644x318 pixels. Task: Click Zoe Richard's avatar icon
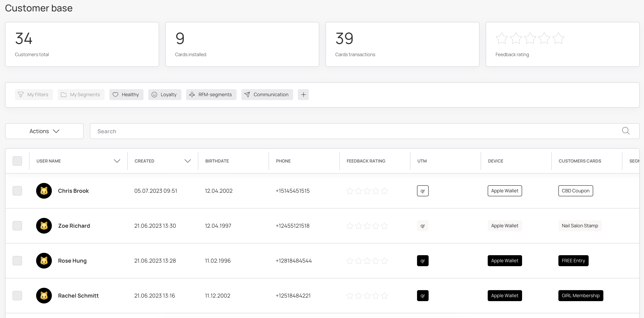coord(44,226)
